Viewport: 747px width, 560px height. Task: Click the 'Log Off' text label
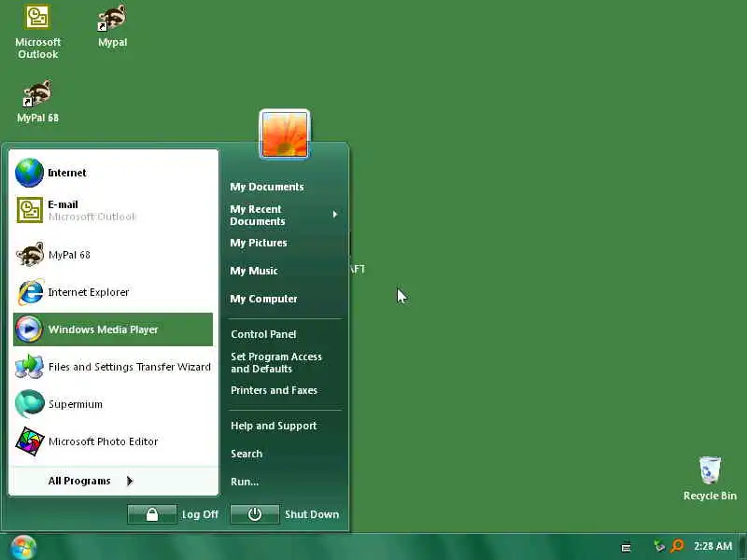click(x=200, y=514)
